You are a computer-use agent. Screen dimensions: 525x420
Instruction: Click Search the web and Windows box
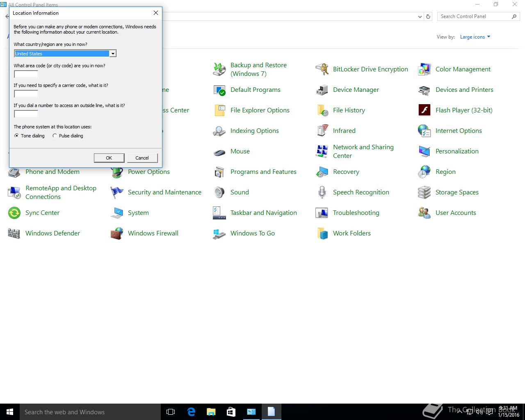pyautogui.click(x=90, y=412)
